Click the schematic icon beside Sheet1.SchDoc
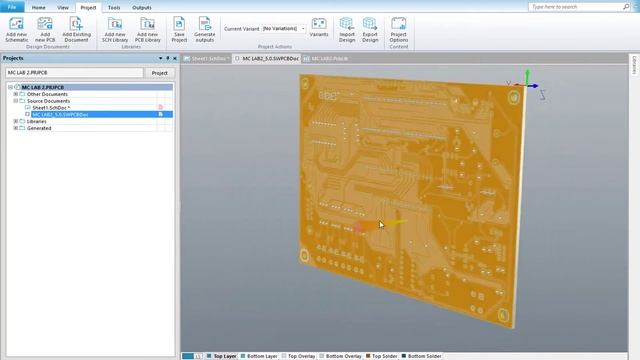 [27, 108]
